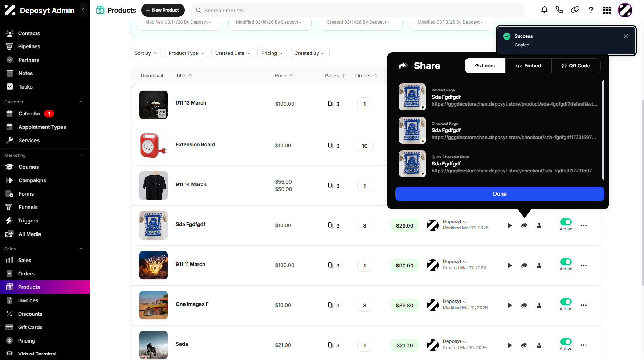This screenshot has width=644, height=360.
Task: Switch to QR Code tab
Action: click(576, 66)
